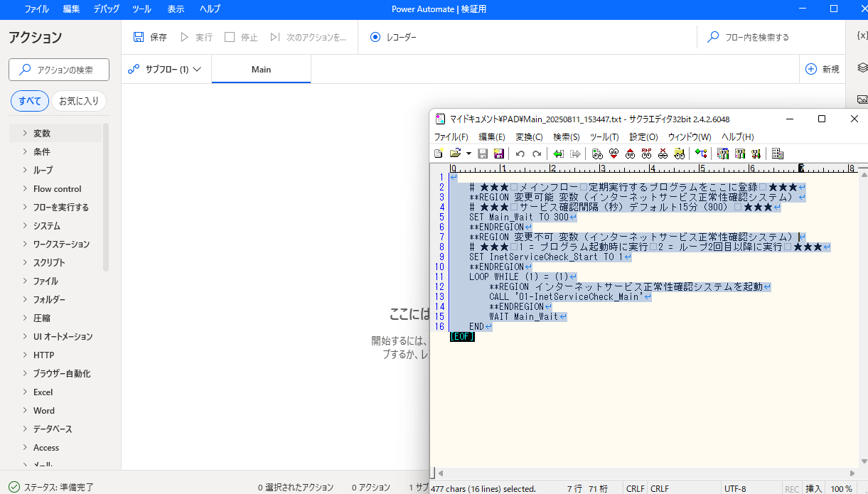This screenshot has width=868, height=494.
Task: Click the Undo arrow in Sakura Editor toolbar
Action: click(x=520, y=154)
